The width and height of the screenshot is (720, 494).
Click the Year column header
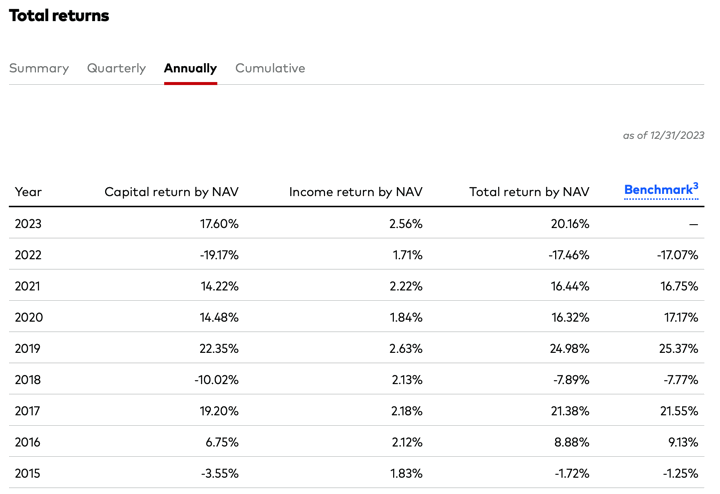pos(29,192)
